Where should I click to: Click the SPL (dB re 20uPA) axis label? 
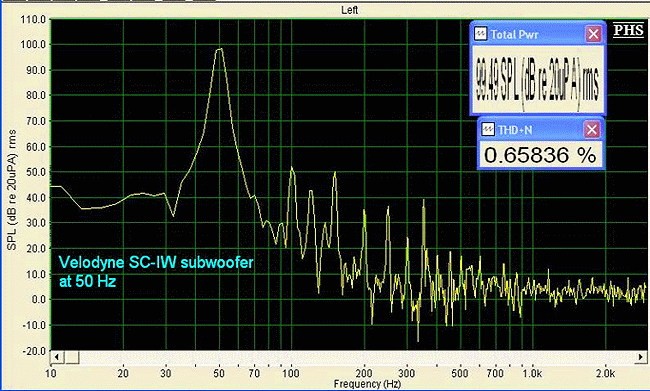[12, 190]
